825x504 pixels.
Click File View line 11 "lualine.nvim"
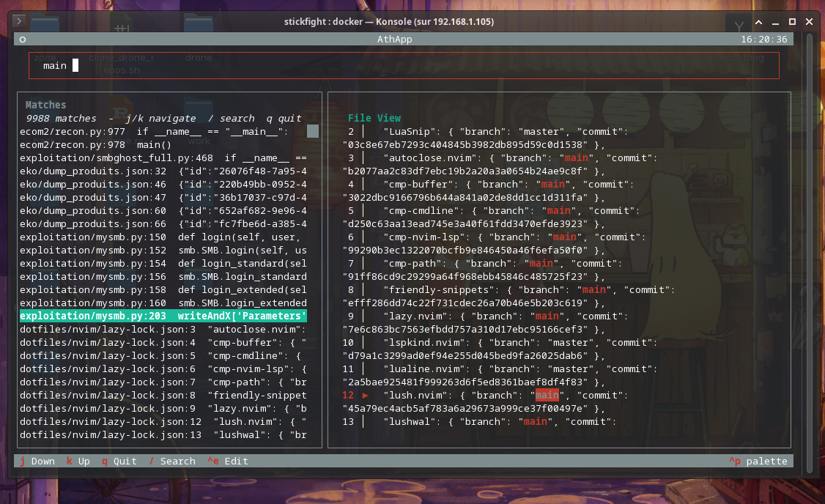tap(500, 374)
